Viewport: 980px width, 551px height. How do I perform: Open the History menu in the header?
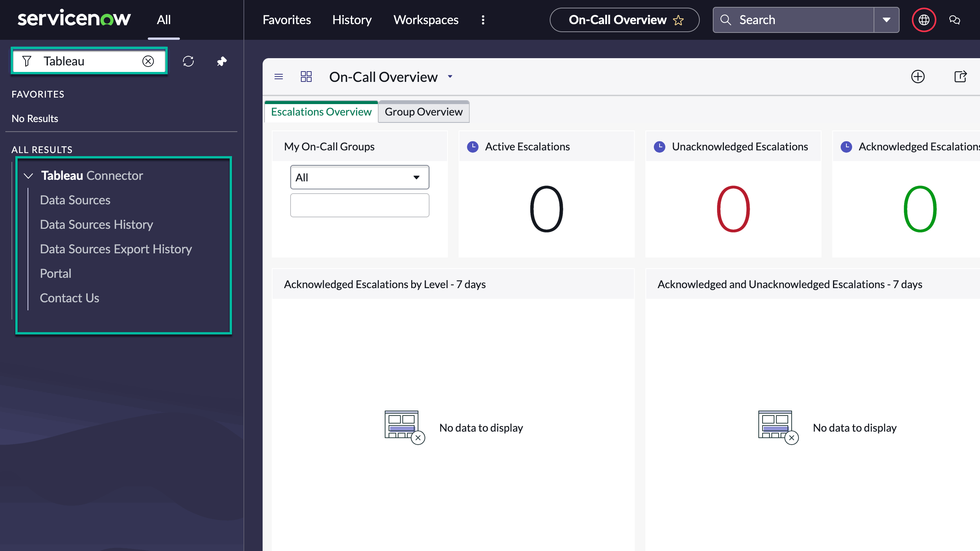click(x=351, y=20)
